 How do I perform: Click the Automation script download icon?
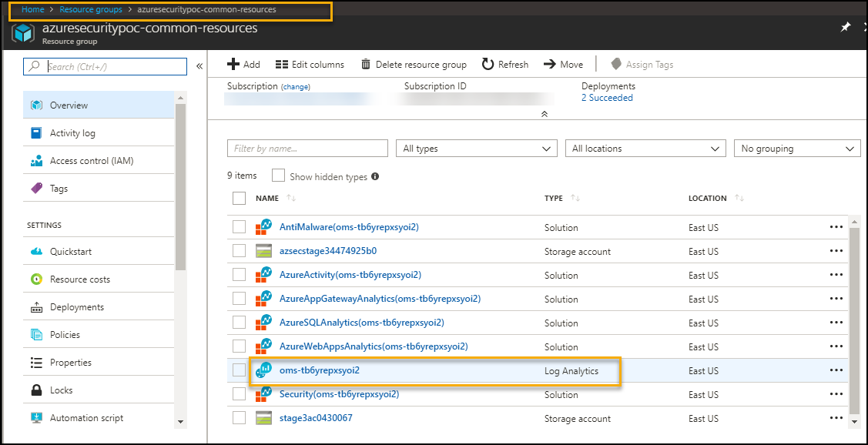point(36,418)
